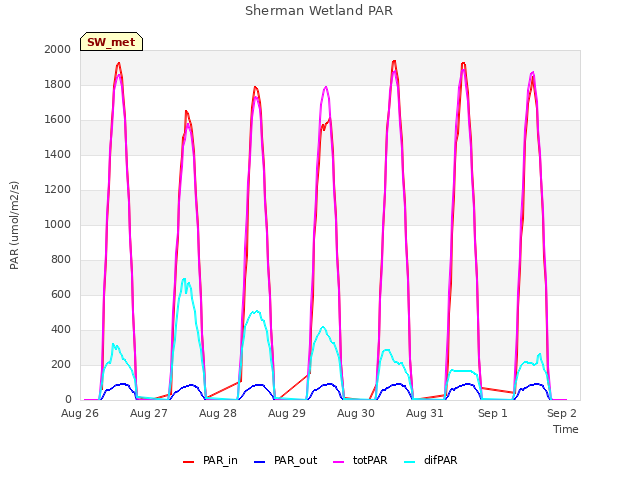Click the 1200 y-axis tick label
Image resolution: width=640 pixels, height=480 pixels.
(x=58, y=189)
